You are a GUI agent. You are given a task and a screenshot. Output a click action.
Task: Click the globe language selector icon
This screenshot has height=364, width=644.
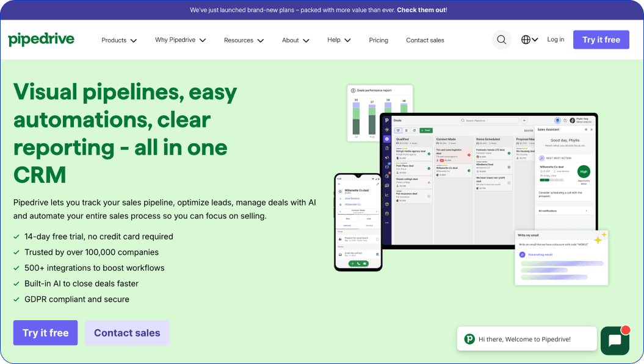click(x=526, y=40)
